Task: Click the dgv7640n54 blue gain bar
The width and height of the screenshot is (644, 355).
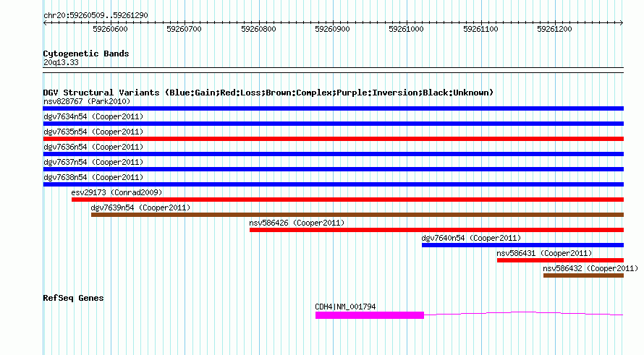Action: 522,245
